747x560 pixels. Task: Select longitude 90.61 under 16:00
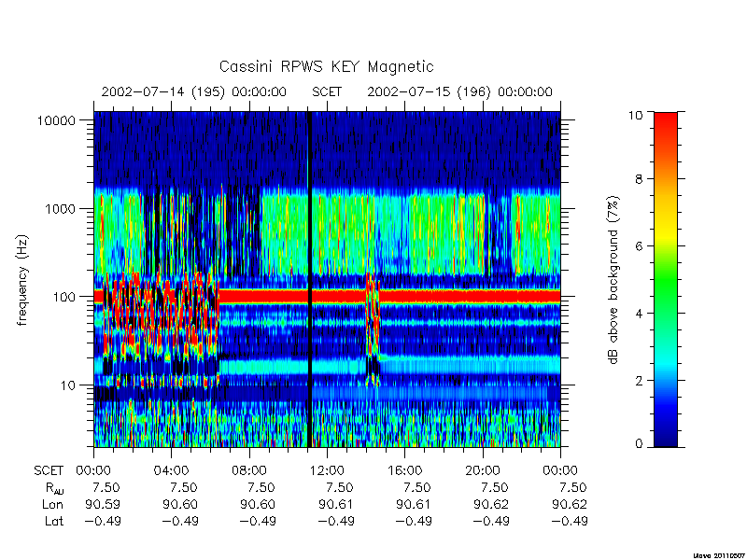pos(414,504)
